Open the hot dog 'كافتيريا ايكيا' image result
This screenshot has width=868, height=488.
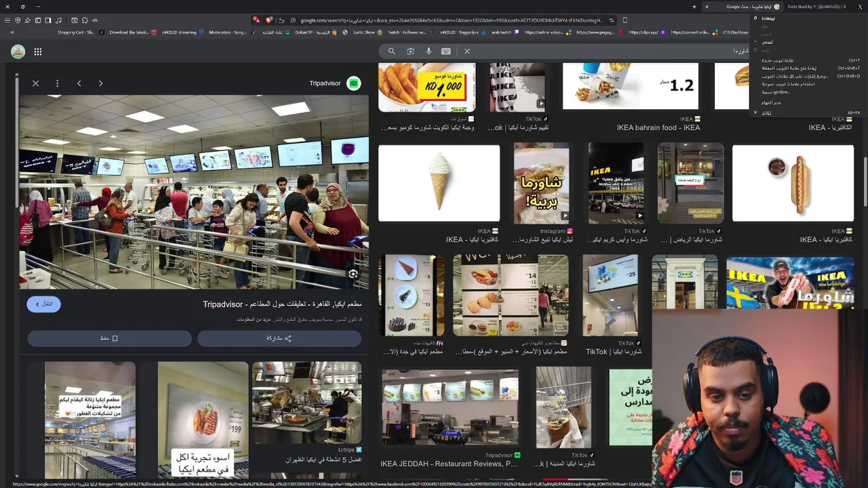[x=793, y=183]
